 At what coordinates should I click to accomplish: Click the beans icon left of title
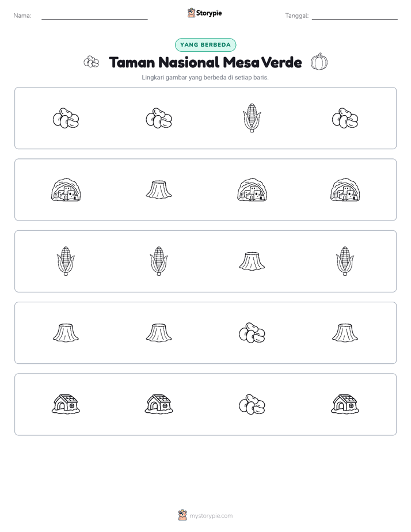pyautogui.click(x=91, y=62)
